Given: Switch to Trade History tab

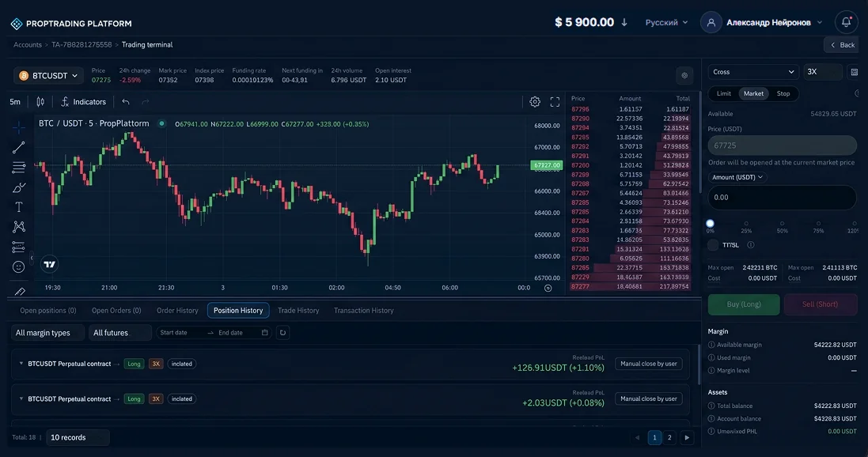Looking at the screenshot, I should (x=298, y=311).
